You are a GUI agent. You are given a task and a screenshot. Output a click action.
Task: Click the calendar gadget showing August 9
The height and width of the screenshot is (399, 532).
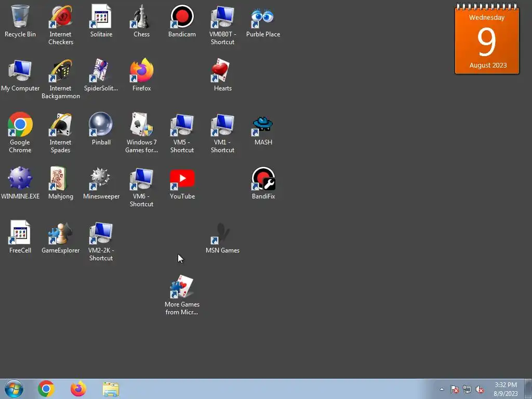487,38
